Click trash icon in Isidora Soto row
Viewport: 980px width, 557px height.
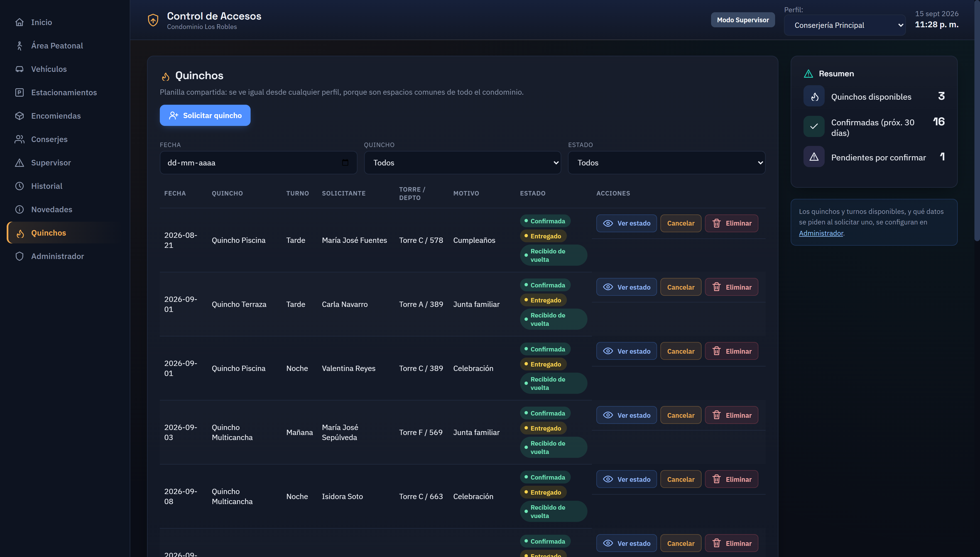click(717, 479)
